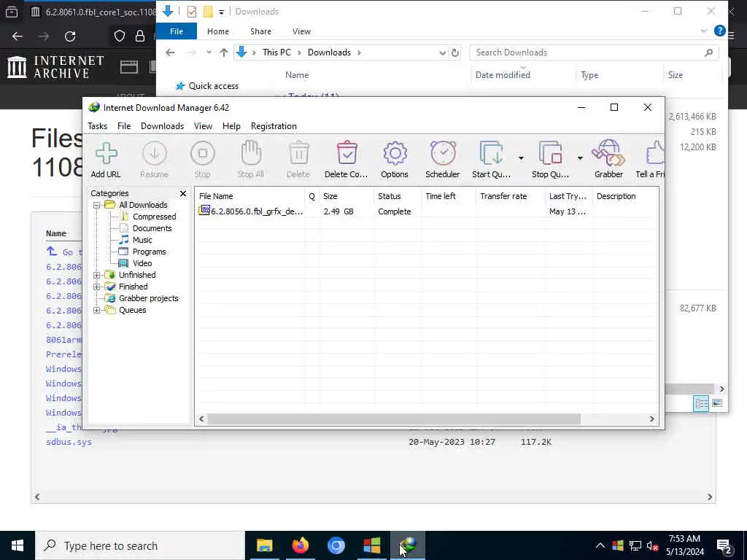This screenshot has width=747, height=560.
Task: Select the Documents category
Action: click(x=152, y=228)
